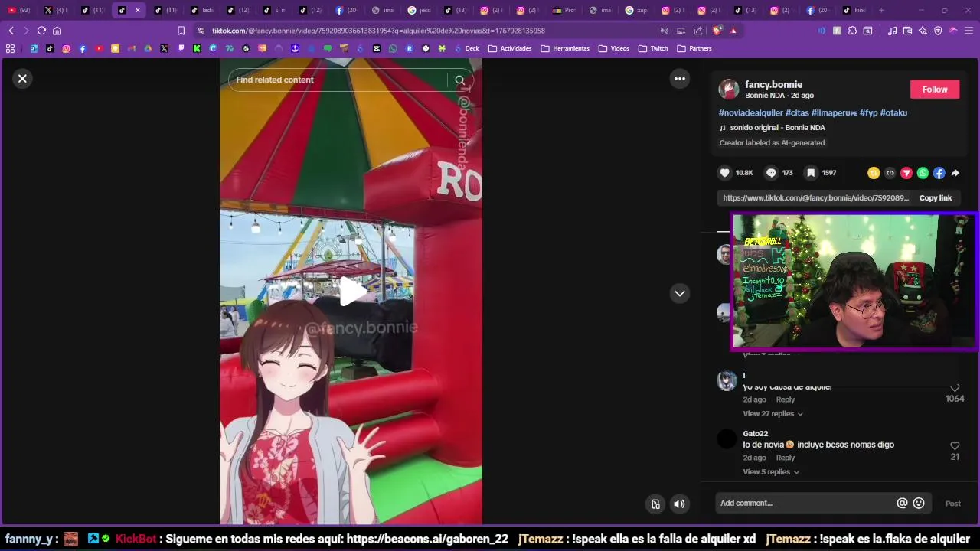Reload the current page
Screen dimensions: 980x551
41,31
